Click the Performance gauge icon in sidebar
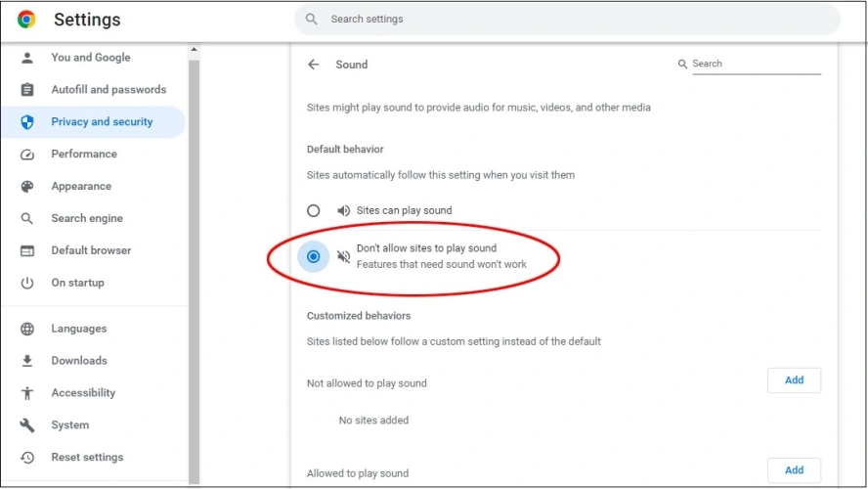The image size is (868, 489). pos(27,155)
